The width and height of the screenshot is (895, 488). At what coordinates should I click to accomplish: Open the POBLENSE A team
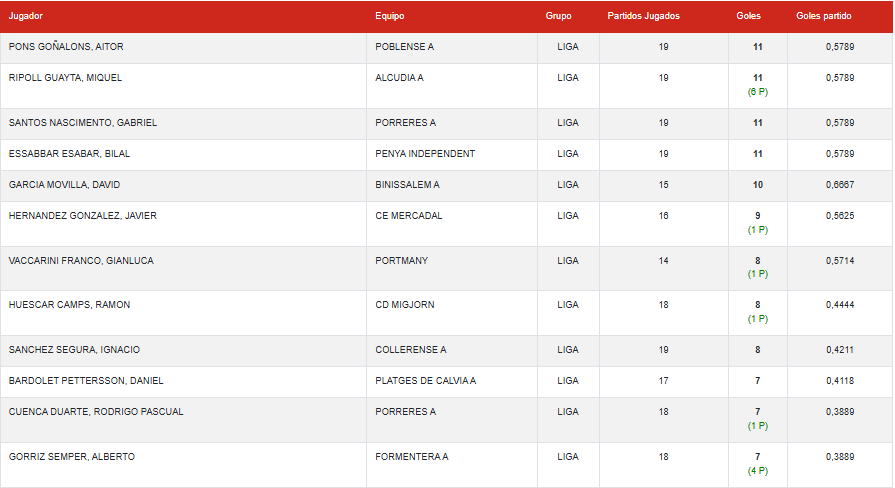pos(405,47)
